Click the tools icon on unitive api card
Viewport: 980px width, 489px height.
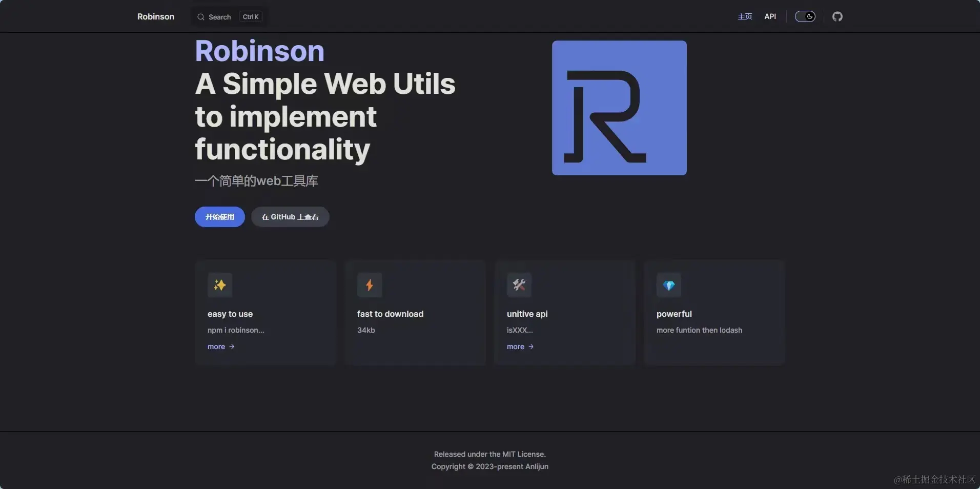pos(519,285)
